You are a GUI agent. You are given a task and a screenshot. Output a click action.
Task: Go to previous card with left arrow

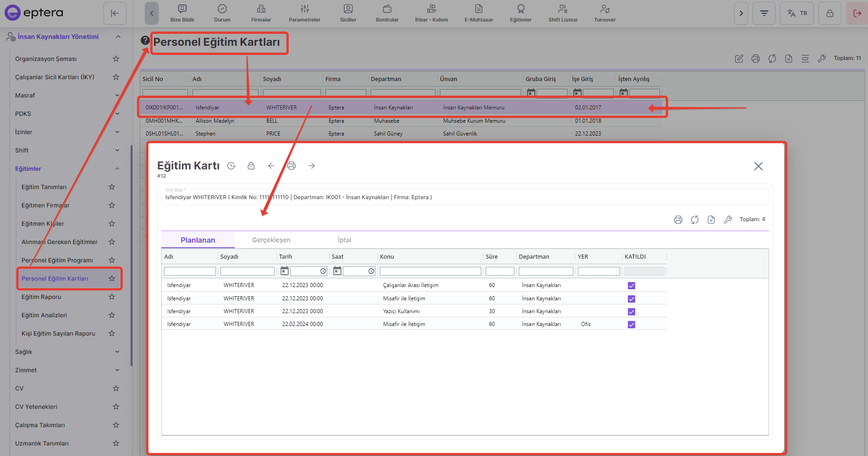[271, 166]
